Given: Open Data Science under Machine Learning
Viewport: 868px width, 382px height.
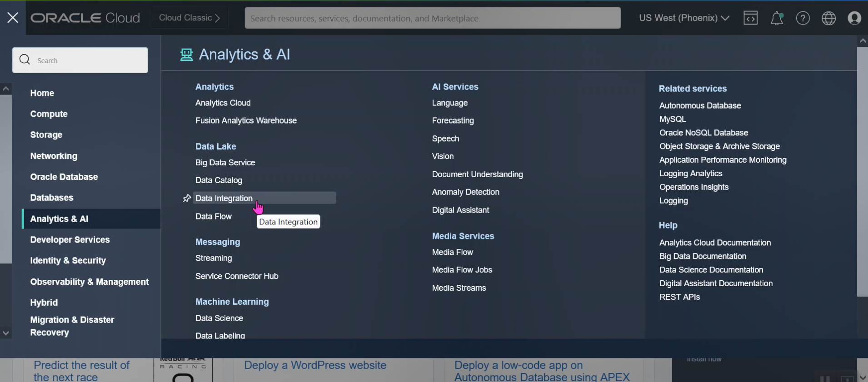Looking at the screenshot, I should click(219, 318).
